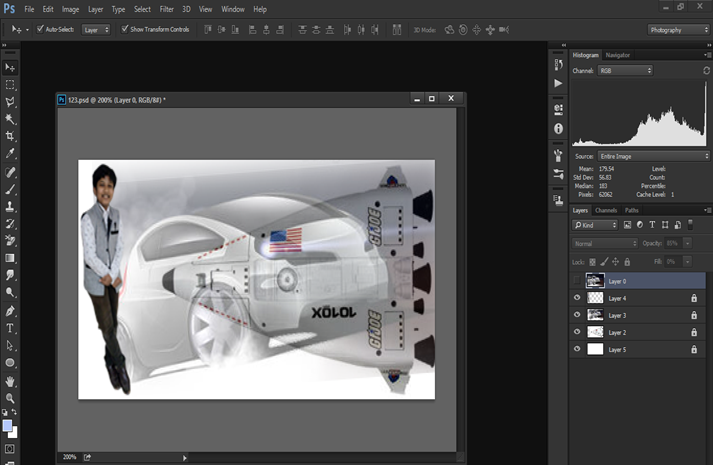Select the Lasso tool

pos(10,102)
